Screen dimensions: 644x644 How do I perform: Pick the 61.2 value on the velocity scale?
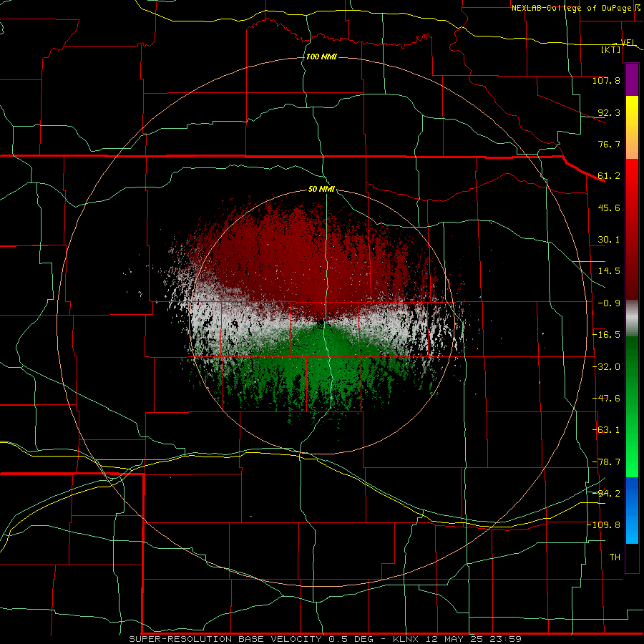(609, 176)
